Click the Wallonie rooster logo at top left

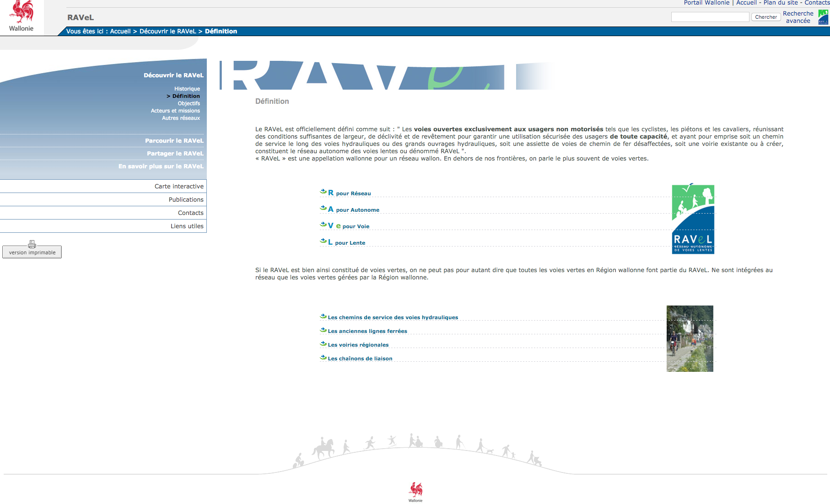pos(22,16)
